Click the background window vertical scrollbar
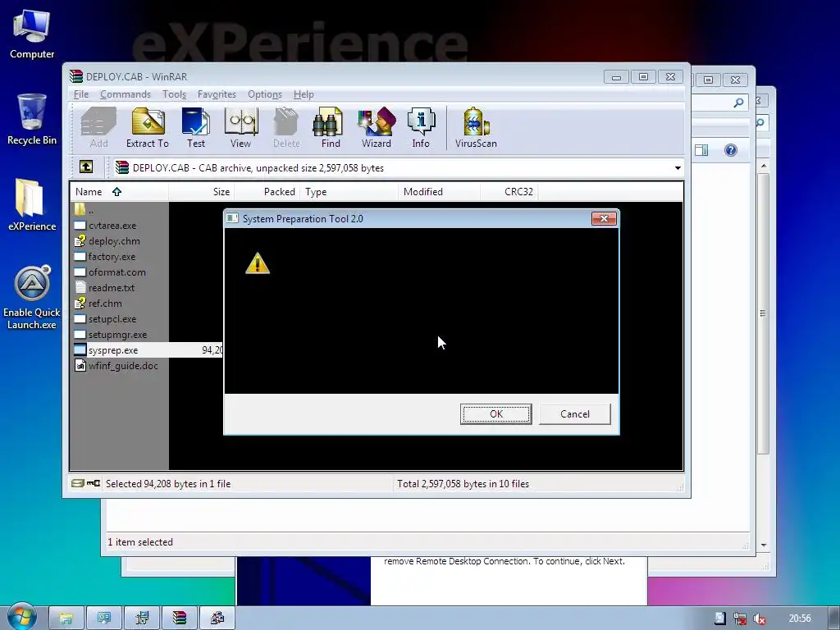The image size is (840, 630). [x=764, y=313]
